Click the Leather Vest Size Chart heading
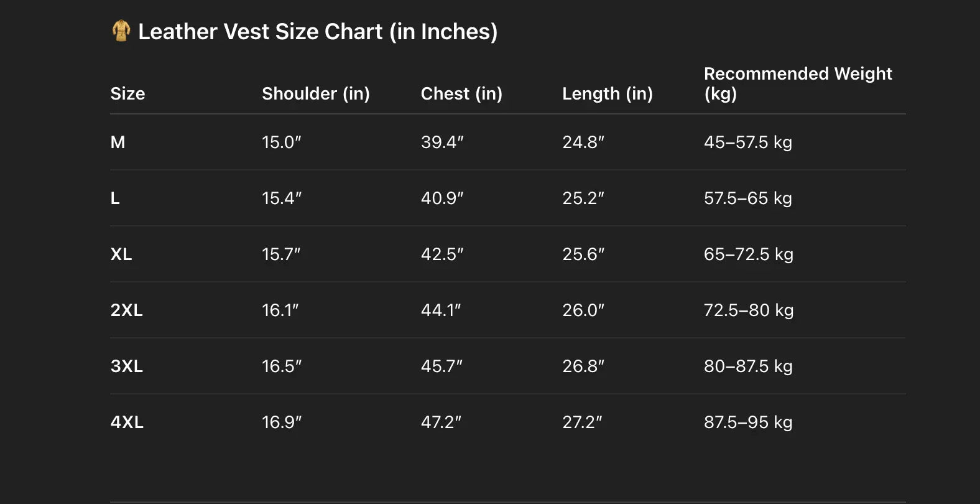The width and height of the screenshot is (980, 504). 318,32
